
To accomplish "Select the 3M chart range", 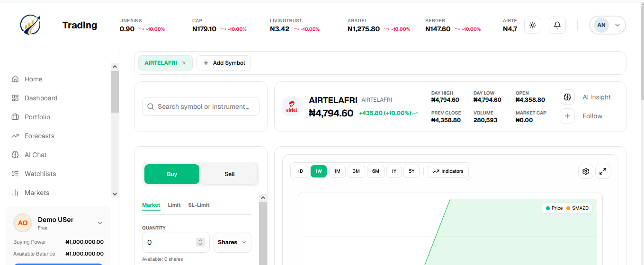I will (356, 171).
